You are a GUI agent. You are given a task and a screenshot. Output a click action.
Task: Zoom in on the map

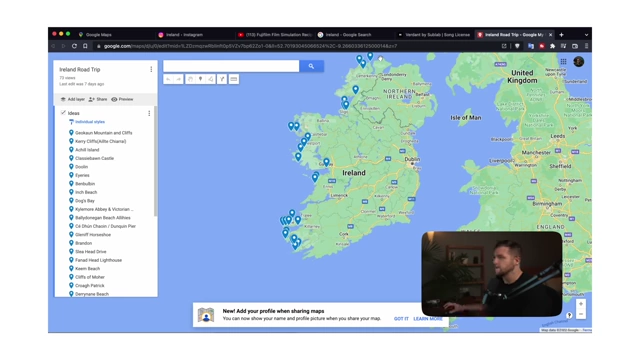[581, 304]
